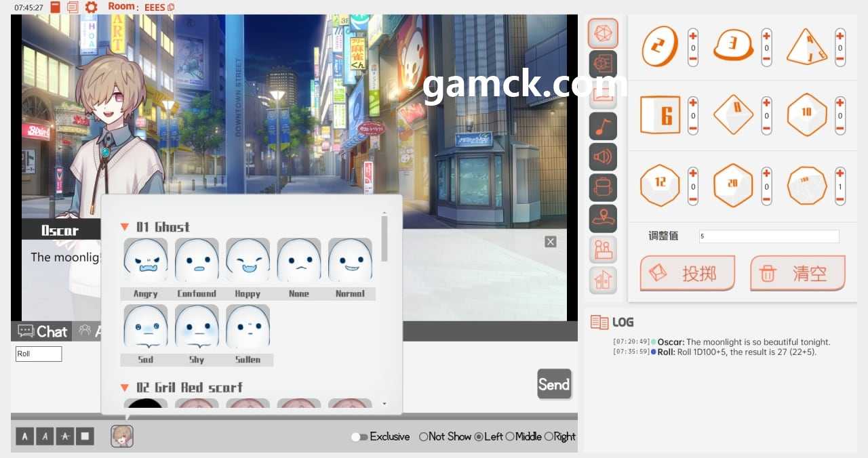Select the Left position radio
The width and height of the screenshot is (868, 458).
[479, 437]
